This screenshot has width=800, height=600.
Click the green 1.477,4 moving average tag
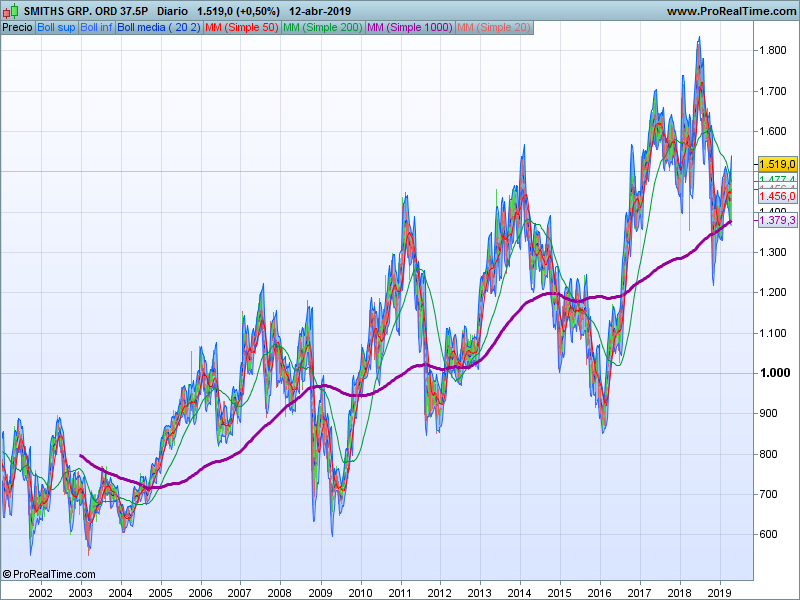pyautogui.click(x=777, y=179)
